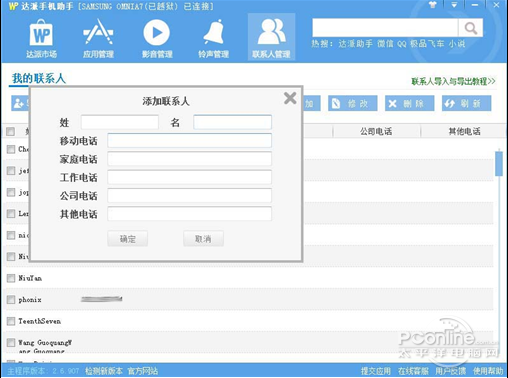Click the 其他电话 column header
The height and width of the screenshot is (378, 508).
coord(464,131)
